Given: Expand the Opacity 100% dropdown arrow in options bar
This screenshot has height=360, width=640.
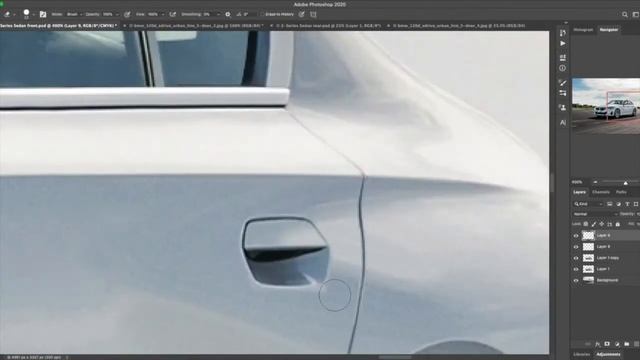Looking at the screenshot, I should click(x=117, y=14).
